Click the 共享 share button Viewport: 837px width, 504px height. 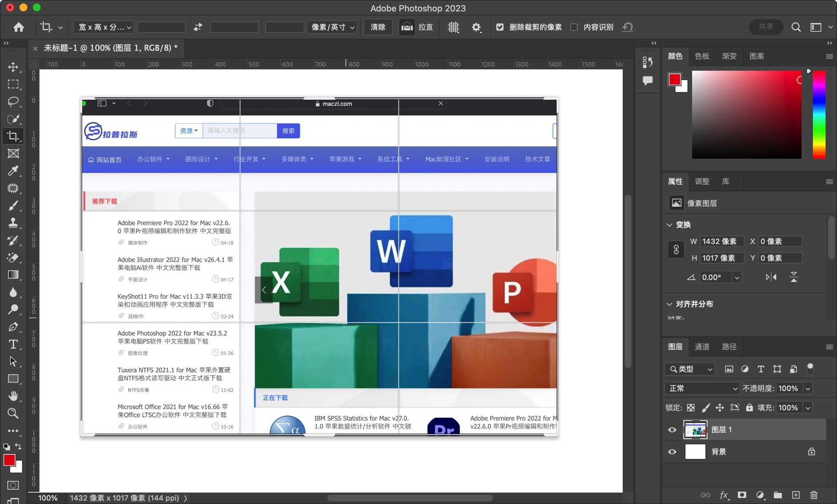pos(766,27)
